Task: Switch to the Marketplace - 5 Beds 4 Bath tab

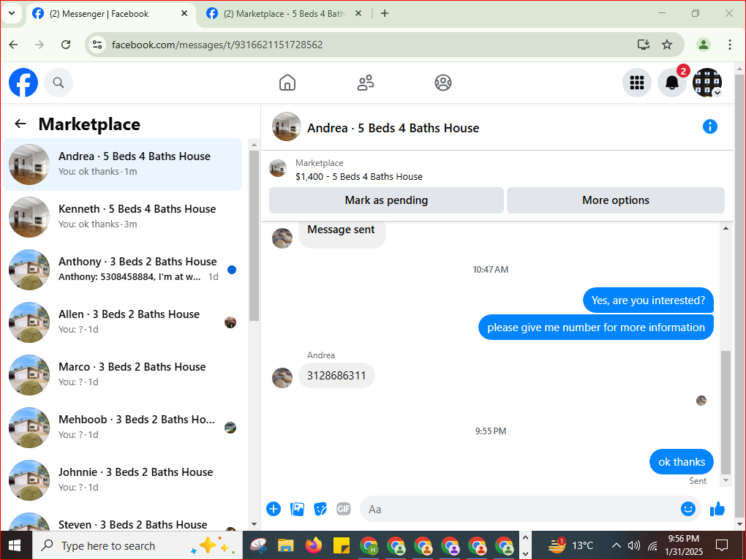Action: (285, 14)
